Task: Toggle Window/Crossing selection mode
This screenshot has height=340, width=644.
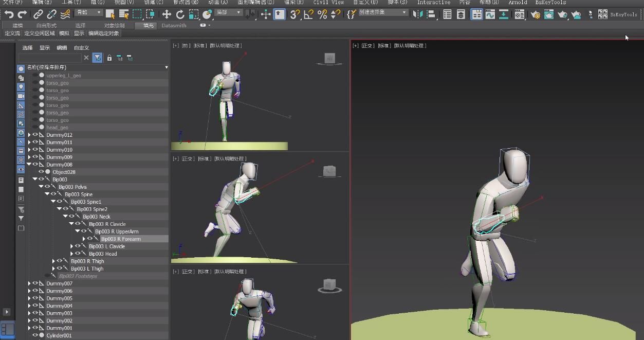Action: (150, 14)
